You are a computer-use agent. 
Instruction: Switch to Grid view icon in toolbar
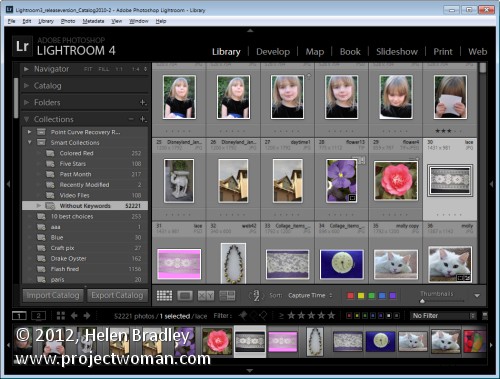click(164, 295)
